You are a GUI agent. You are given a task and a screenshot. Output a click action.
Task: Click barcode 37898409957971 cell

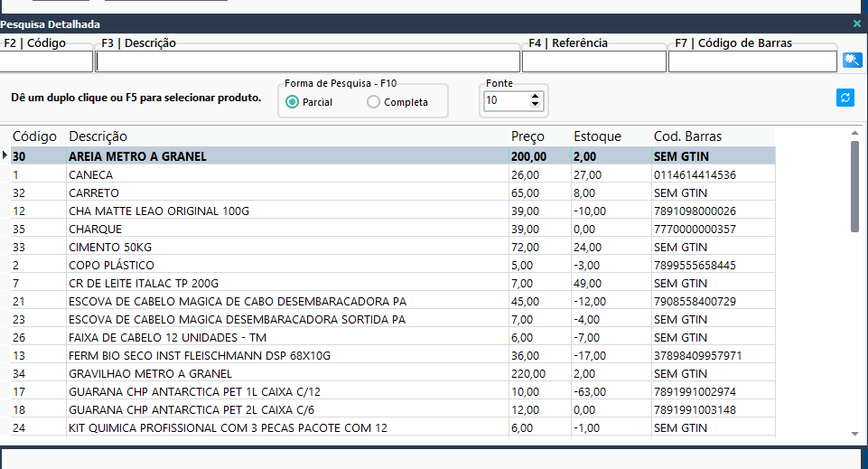coord(713,355)
